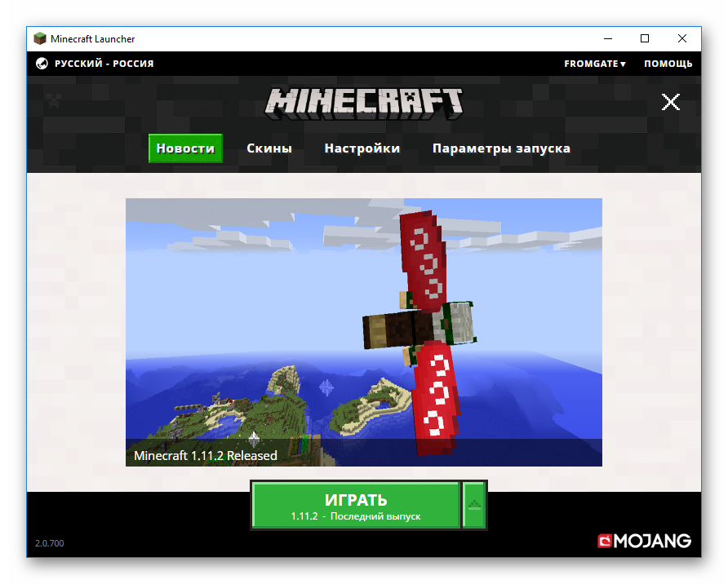Switch to the Новости tab
This screenshot has height=584, width=728.
click(x=185, y=148)
